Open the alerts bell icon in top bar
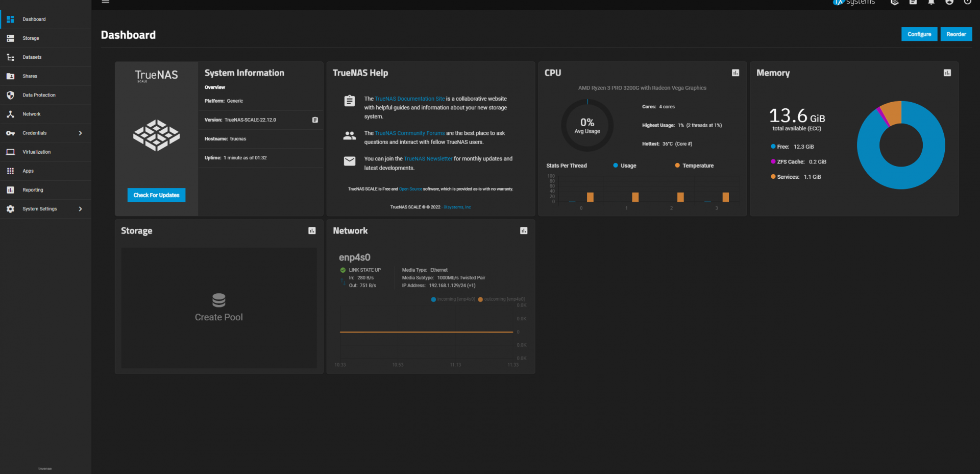Viewport: 980px width, 474px height. tap(931, 2)
